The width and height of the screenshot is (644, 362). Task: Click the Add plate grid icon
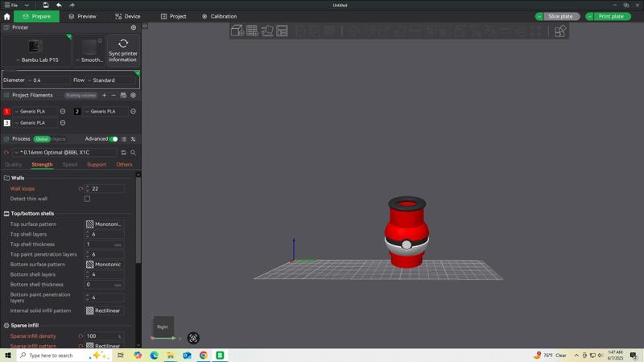point(252,31)
